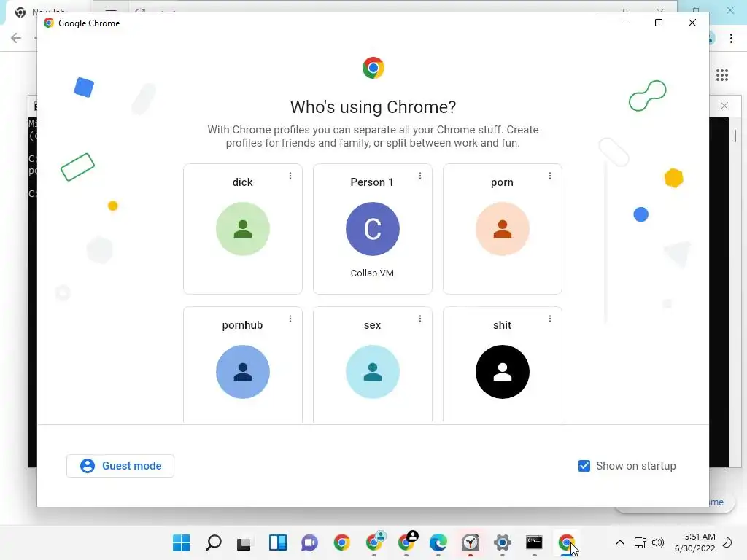The height and width of the screenshot is (560, 747).
Task: Click the first Chrome icon on the taskbar
Action: pos(341,542)
